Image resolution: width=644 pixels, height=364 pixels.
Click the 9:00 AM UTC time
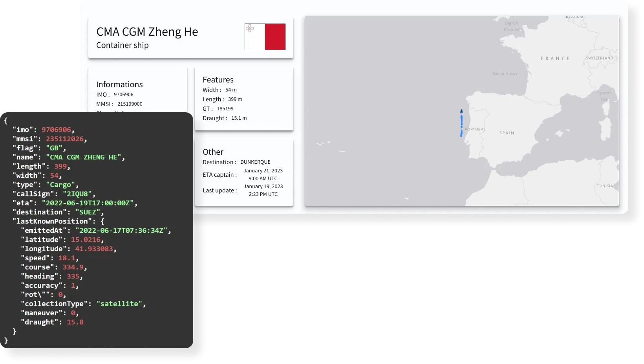(263, 179)
